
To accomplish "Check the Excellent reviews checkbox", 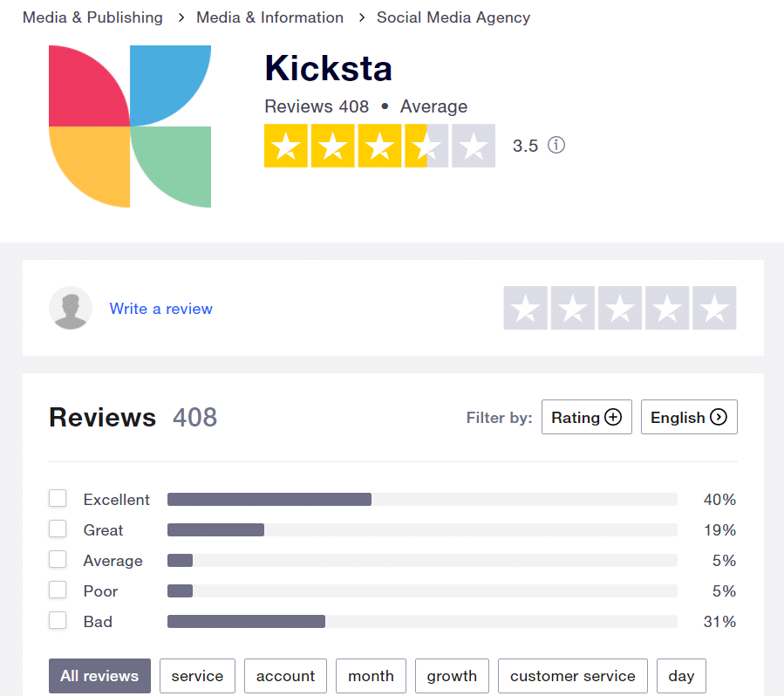I will click(58, 498).
